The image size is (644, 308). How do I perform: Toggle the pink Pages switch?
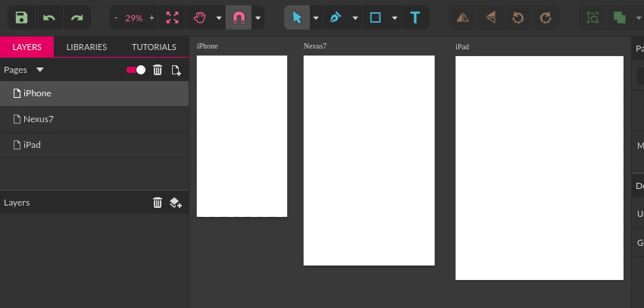(x=136, y=70)
